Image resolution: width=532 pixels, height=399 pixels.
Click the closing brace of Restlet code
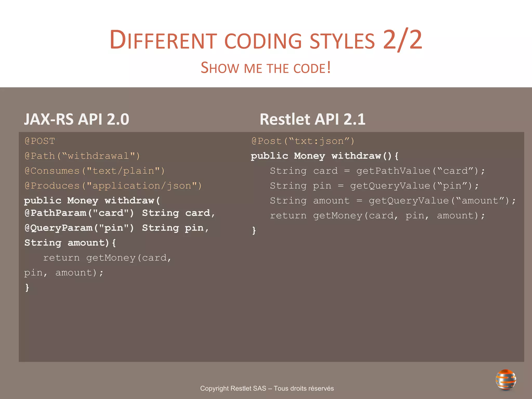click(x=254, y=230)
